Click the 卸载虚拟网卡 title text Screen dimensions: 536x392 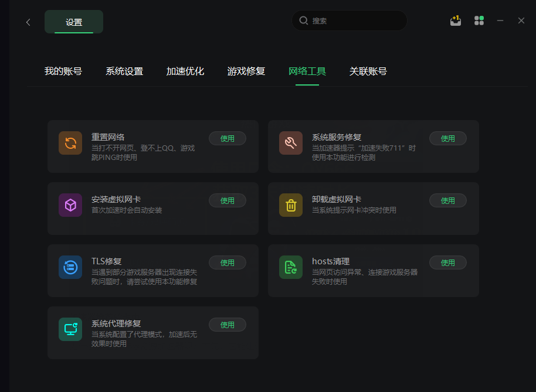(337, 199)
